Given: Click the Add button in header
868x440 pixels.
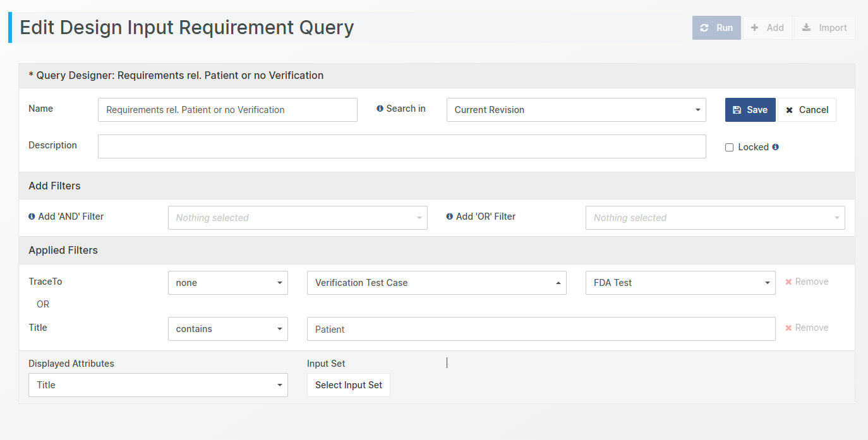Looking at the screenshot, I should tap(767, 28).
